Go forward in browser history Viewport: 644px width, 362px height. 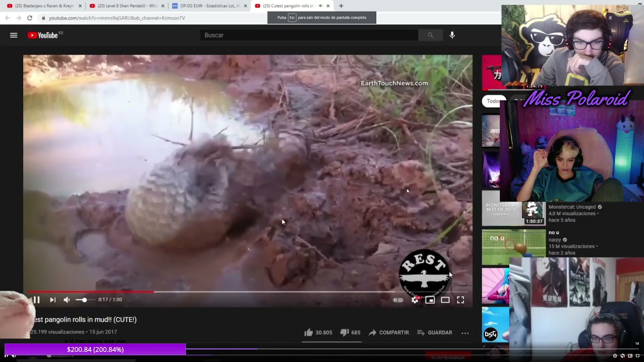tap(19, 18)
